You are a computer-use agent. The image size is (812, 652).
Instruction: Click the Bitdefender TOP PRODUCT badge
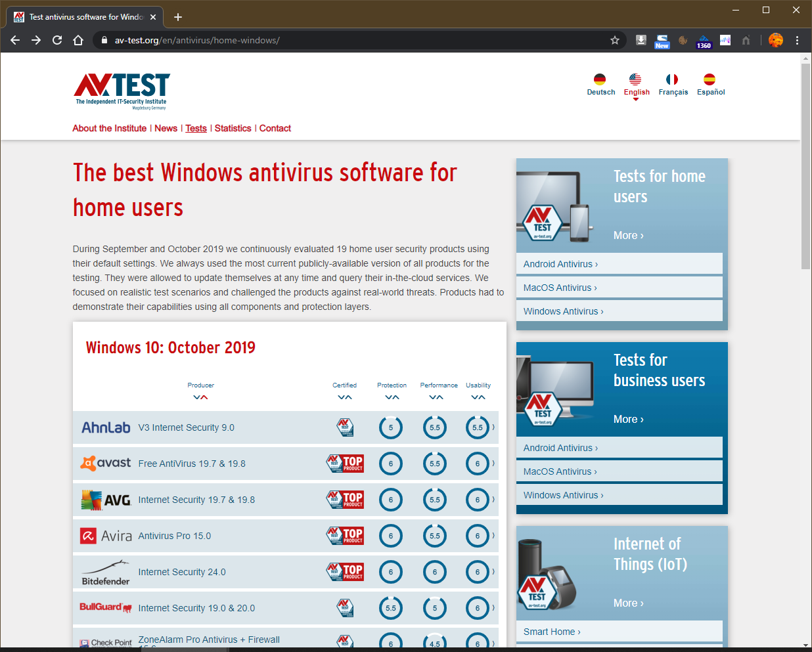point(346,572)
